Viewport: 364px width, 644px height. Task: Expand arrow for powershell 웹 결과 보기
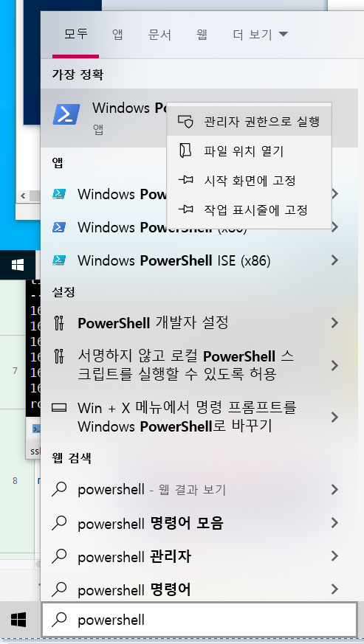(334, 489)
